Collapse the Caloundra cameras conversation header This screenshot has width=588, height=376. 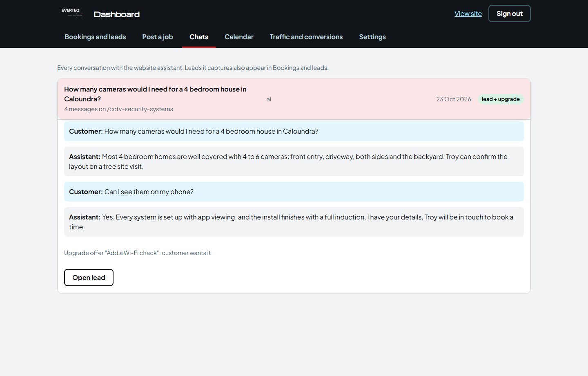[294, 99]
